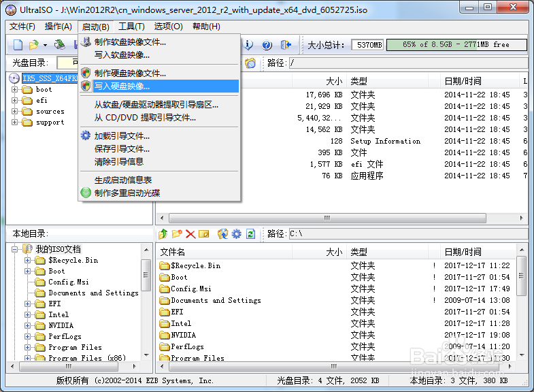Click the floppy disk icon for 制作软盘映像文件

(86, 42)
